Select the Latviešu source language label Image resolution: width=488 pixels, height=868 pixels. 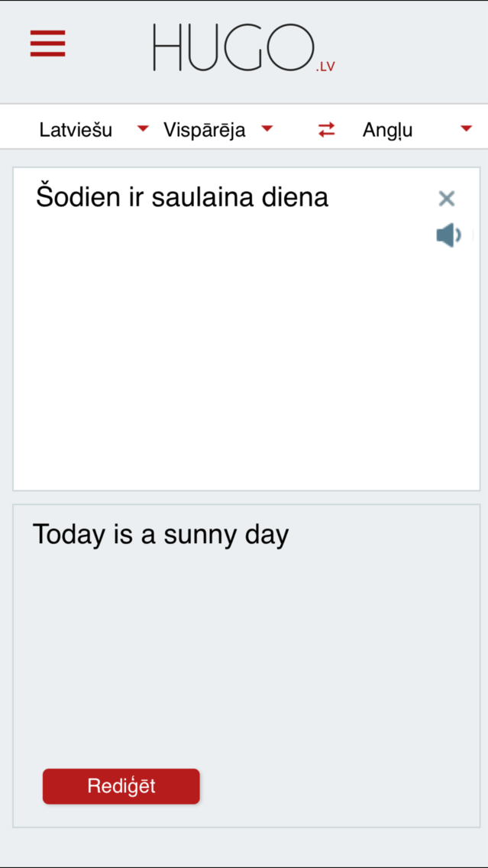click(76, 130)
